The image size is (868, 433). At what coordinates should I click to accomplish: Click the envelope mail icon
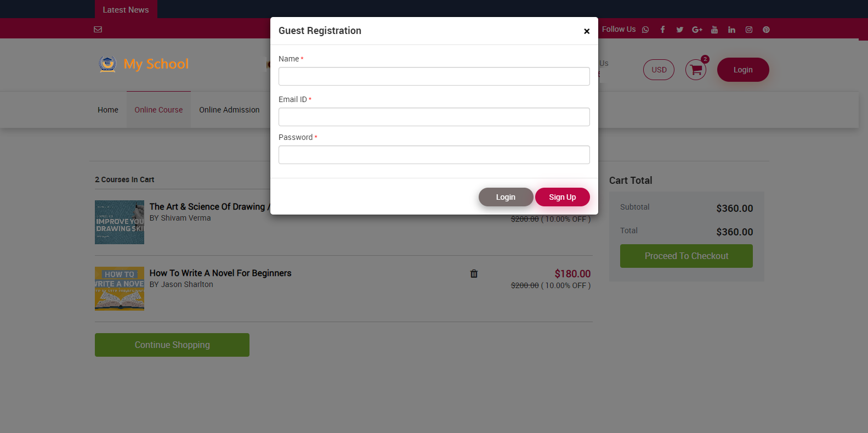coord(98,29)
